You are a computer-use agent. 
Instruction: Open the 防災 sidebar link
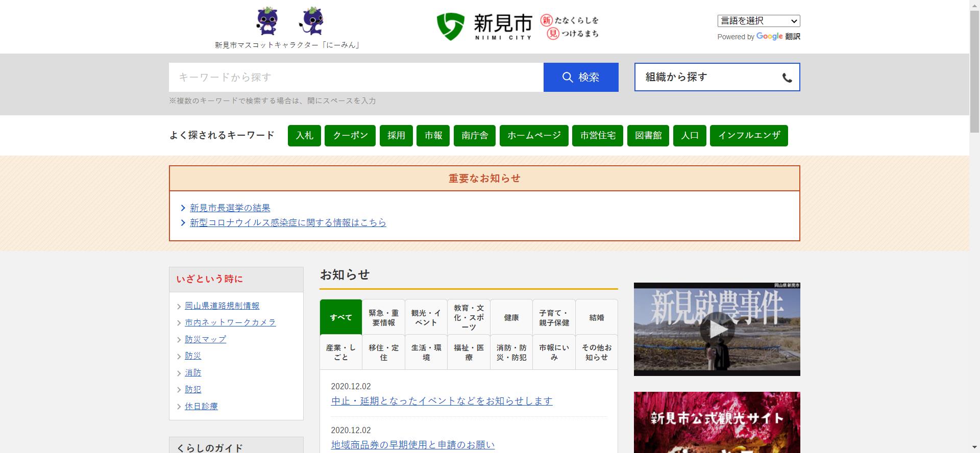(193, 356)
